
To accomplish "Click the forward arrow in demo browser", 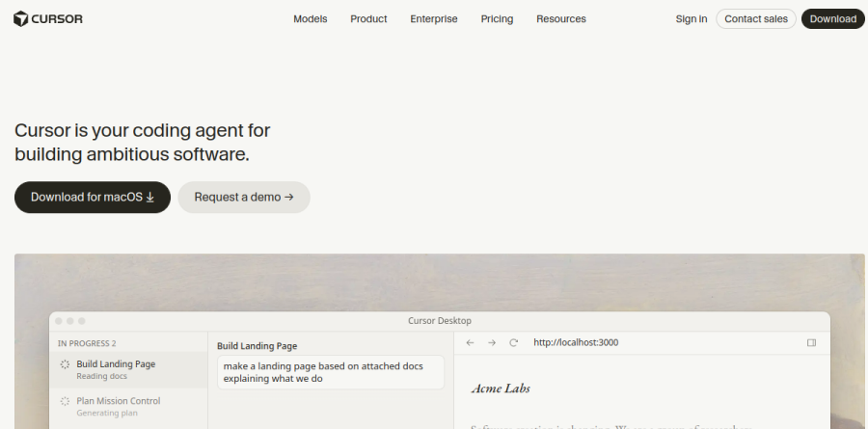I will coord(492,342).
